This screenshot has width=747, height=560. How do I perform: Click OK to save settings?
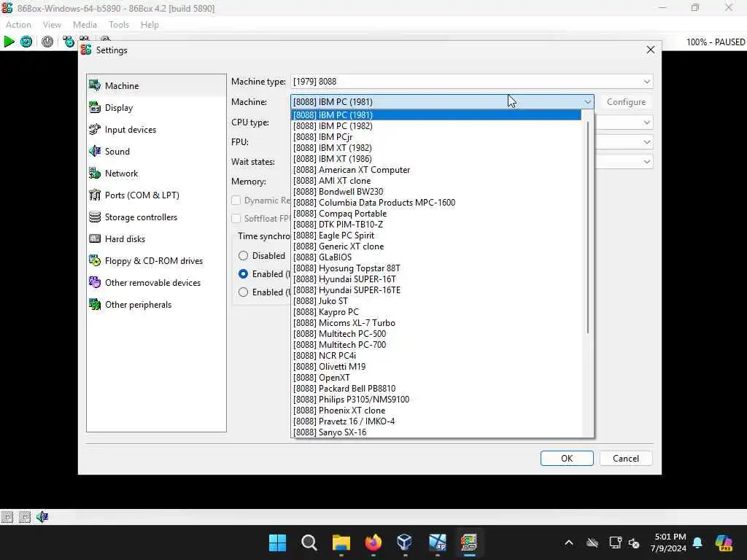pyautogui.click(x=567, y=458)
